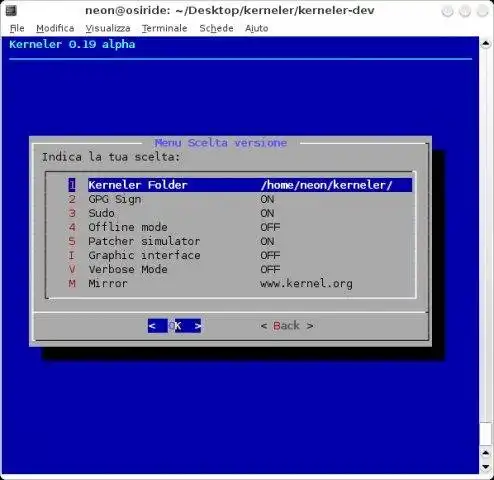Click the window title neon@osiride text
The height and width of the screenshot is (480, 494).
pyautogui.click(x=230, y=10)
